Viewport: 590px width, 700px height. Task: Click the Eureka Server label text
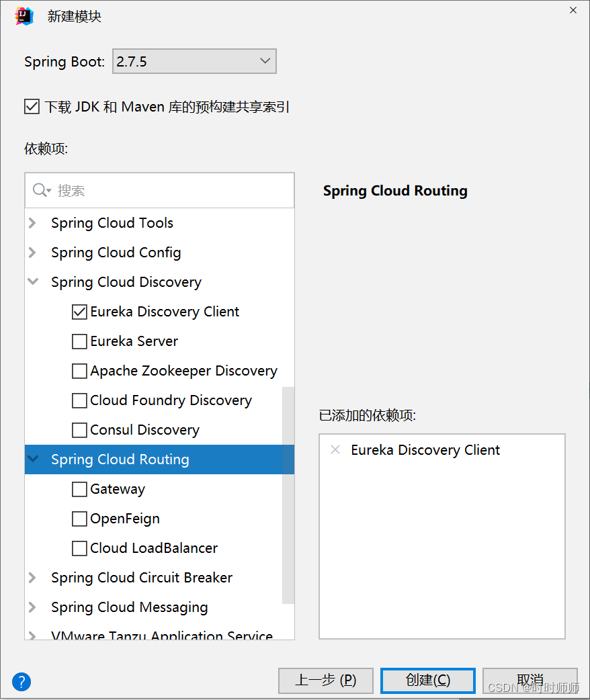(x=134, y=341)
